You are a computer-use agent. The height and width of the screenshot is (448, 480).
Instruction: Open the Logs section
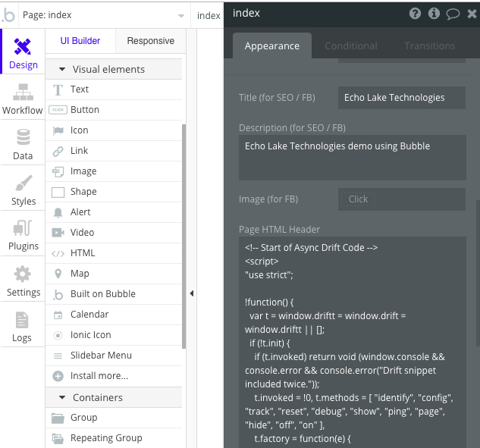coord(22,327)
